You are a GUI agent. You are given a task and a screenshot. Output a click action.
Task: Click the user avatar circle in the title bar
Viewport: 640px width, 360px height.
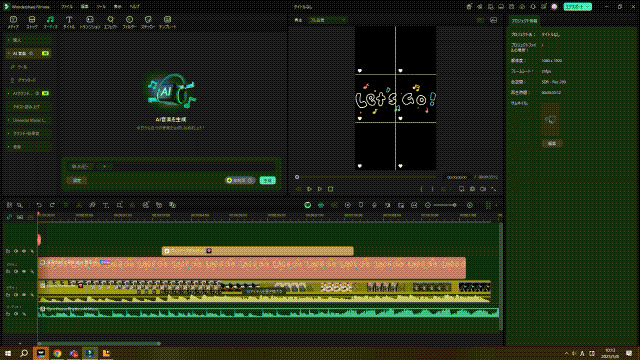[554, 7]
